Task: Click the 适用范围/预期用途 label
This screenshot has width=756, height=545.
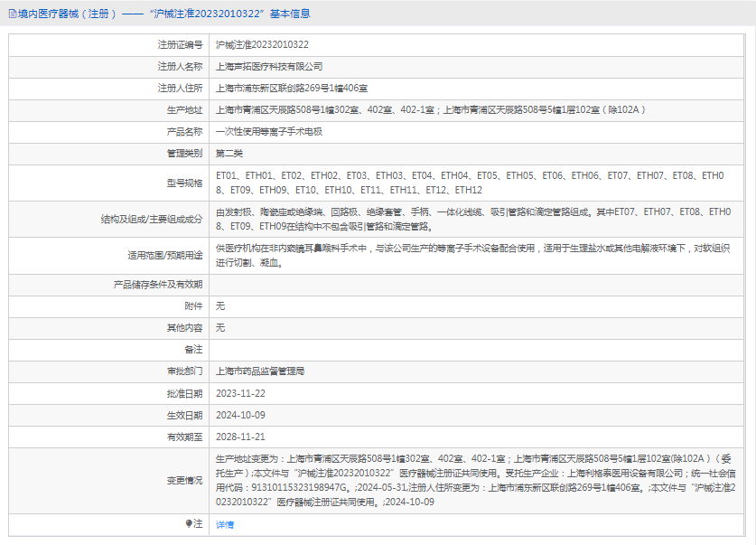Action: [165, 256]
